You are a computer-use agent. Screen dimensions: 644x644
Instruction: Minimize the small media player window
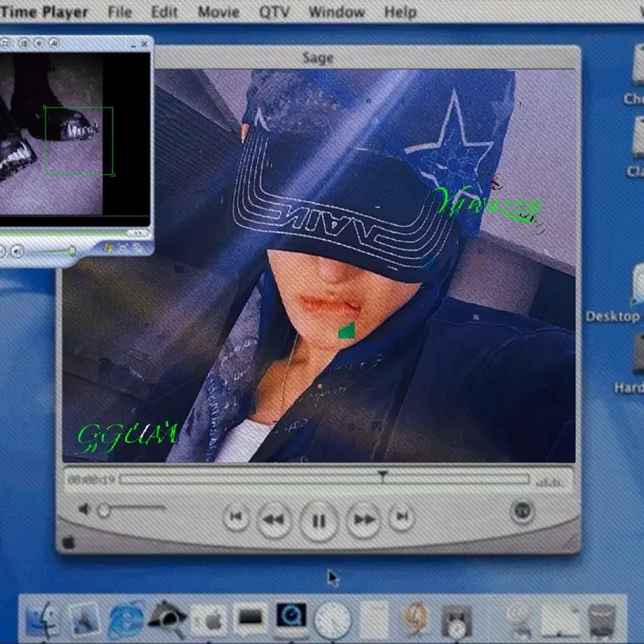click(x=133, y=45)
